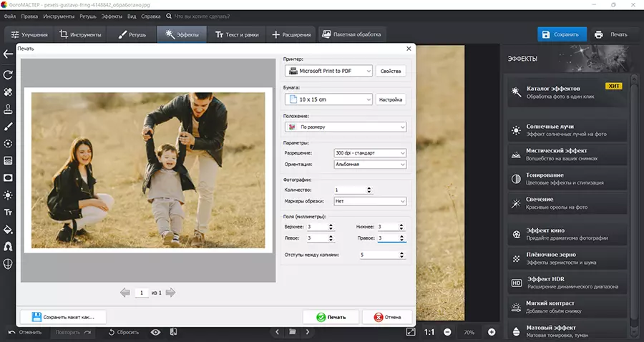Click the green Печать button in the dialog

tap(330, 317)
